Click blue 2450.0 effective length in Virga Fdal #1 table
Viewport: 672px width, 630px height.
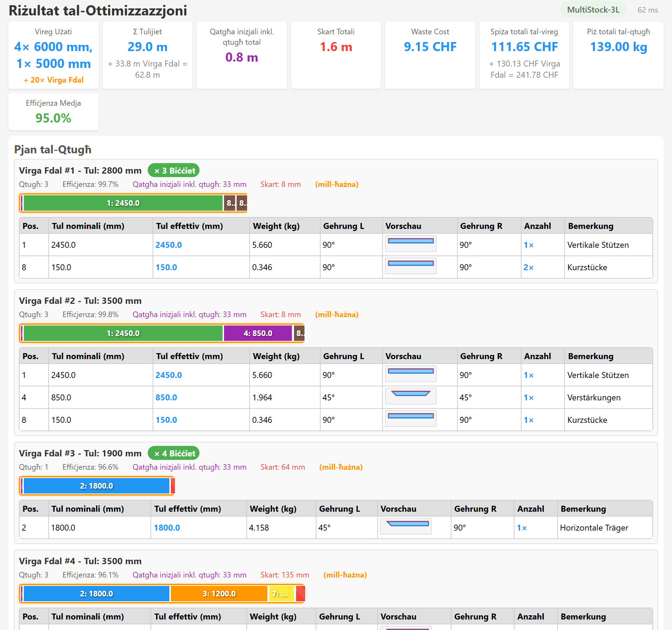pos(169,245)
